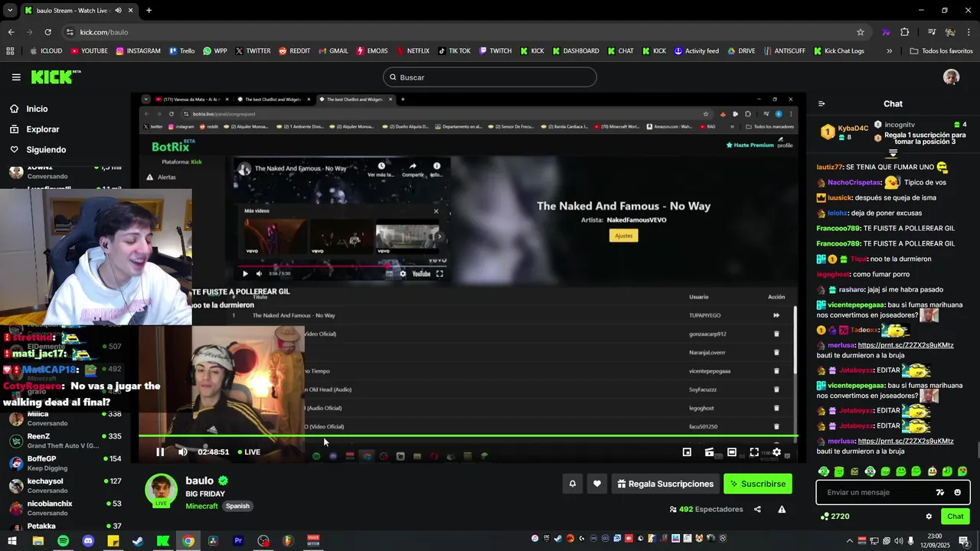Open Discord from the taskbar
Image resolution: width=980 pixels, height=551 pixels.
coord(88,541)
